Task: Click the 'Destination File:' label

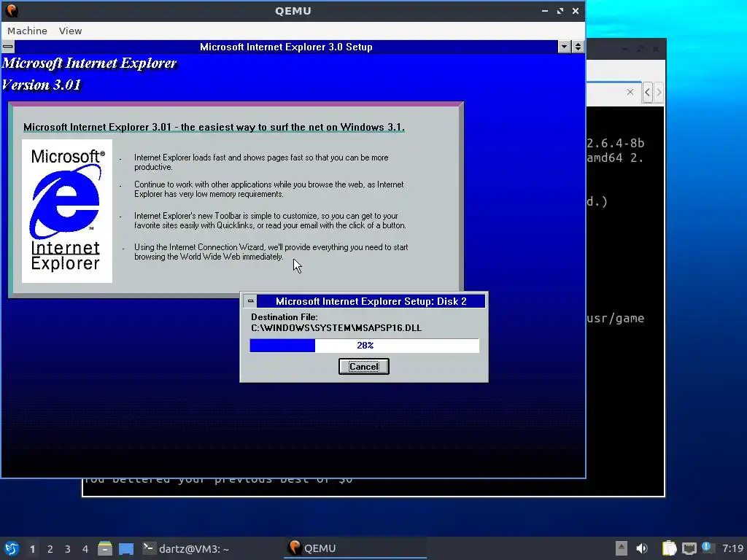Action: point(285,317)
